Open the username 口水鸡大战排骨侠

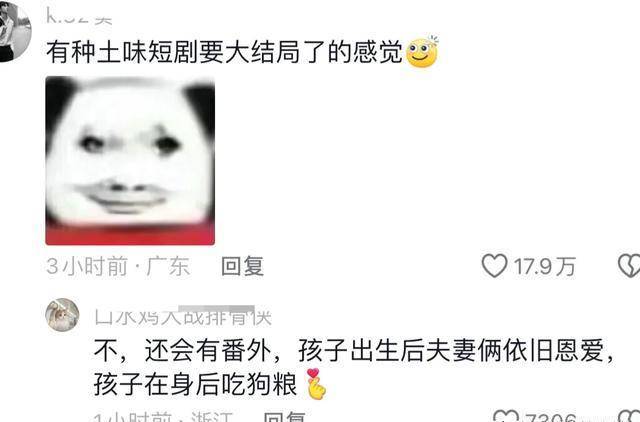183,316
